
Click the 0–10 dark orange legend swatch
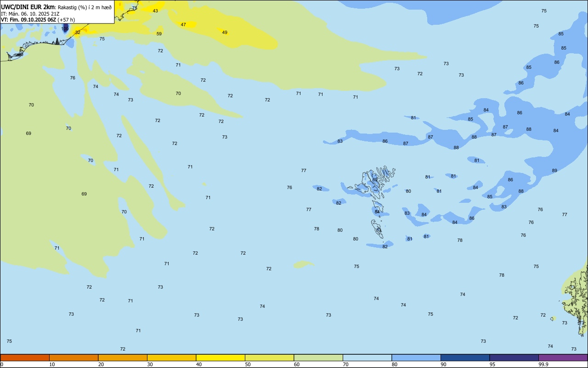pos(25,357)
